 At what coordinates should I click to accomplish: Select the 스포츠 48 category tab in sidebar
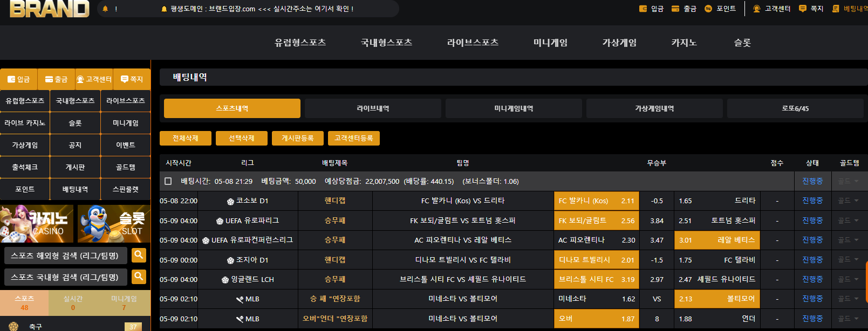point(24,302)
